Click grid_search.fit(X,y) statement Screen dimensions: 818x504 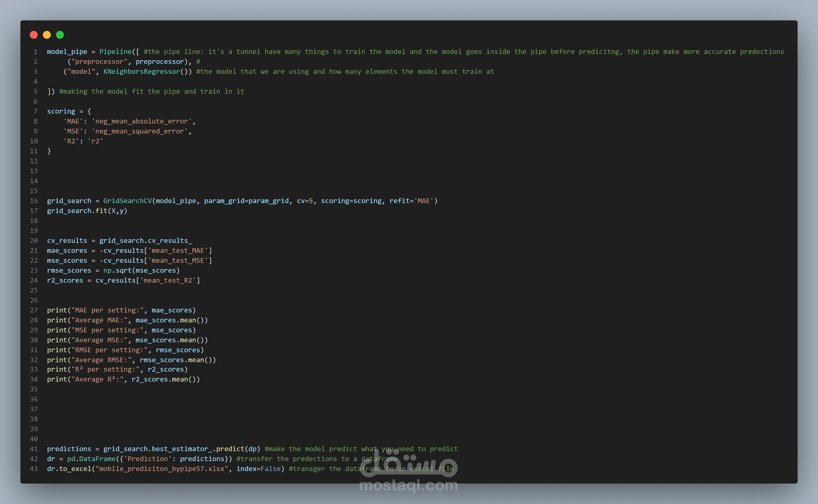coord(87,211)
